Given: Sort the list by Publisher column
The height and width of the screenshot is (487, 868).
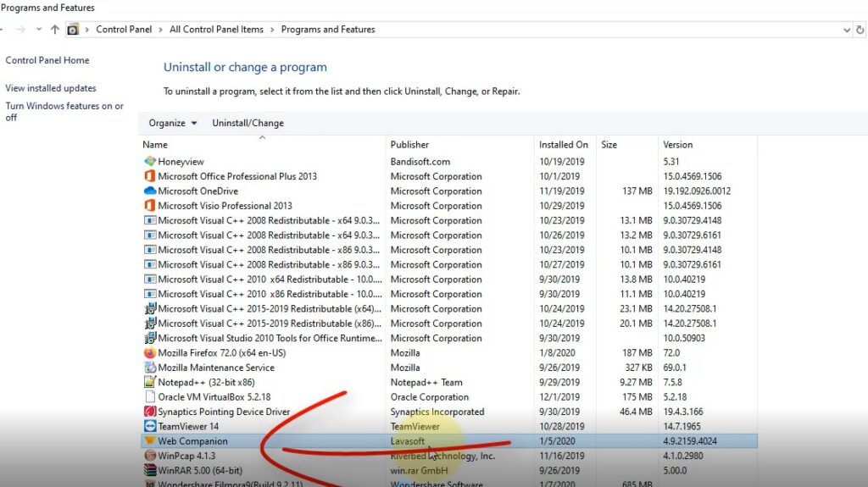Looking at the screenshot, I should pos(409,145).
